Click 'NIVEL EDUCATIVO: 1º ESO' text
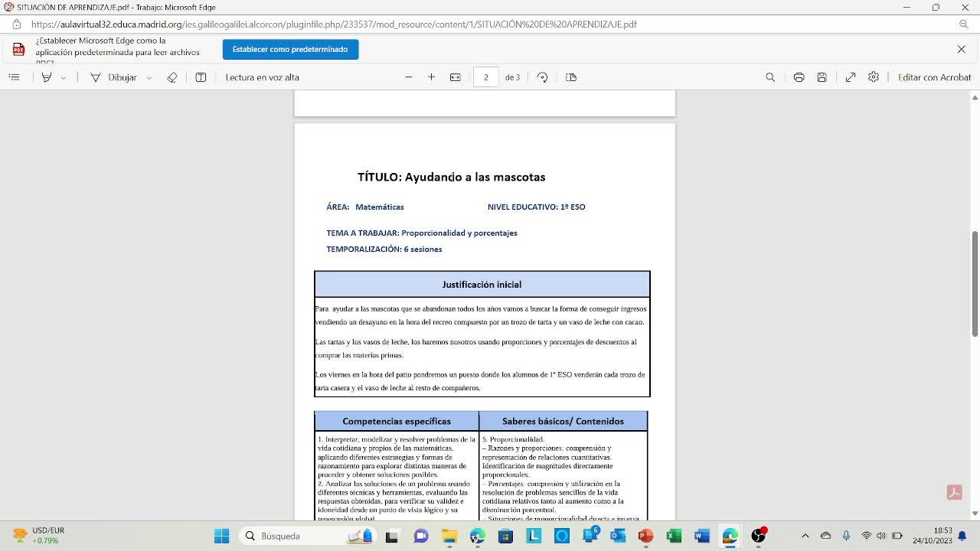Screen dimensions: 980x551 (537, 207)
